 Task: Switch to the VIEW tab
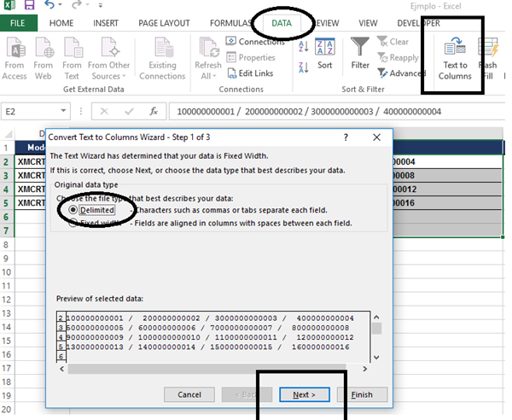[x=368, y=23]
